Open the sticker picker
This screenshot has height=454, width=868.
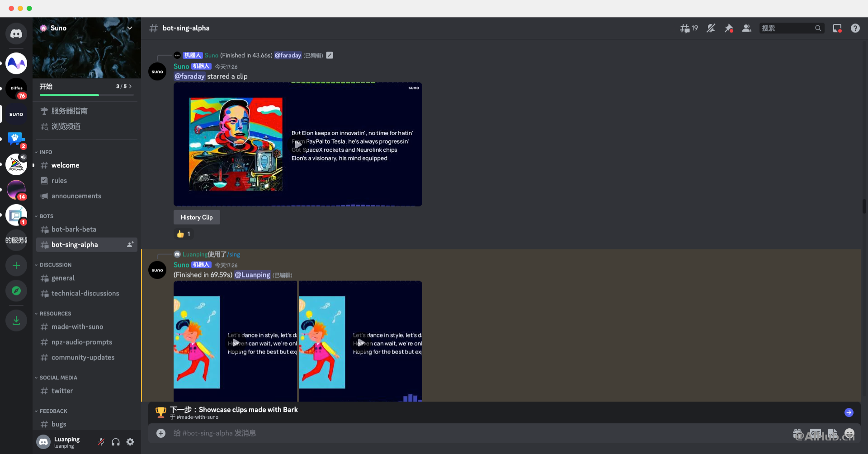[833, 433]
